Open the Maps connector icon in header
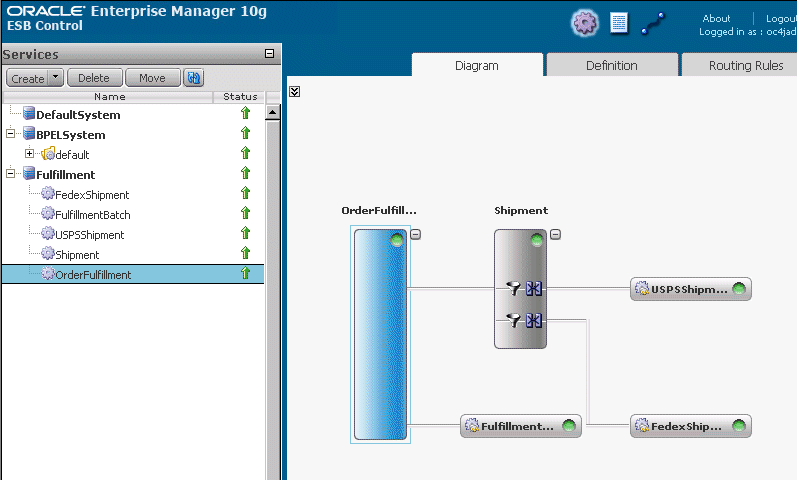 653,24
